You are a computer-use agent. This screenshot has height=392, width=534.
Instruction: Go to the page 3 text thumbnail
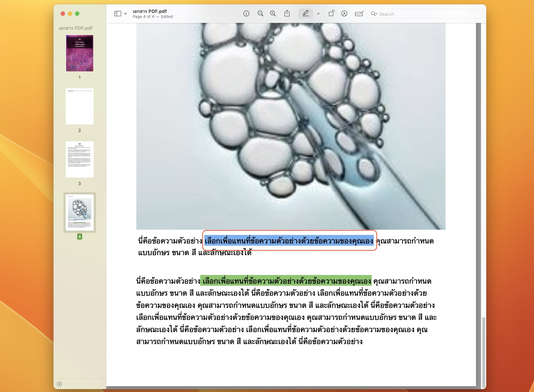click(x=79, y=159)
